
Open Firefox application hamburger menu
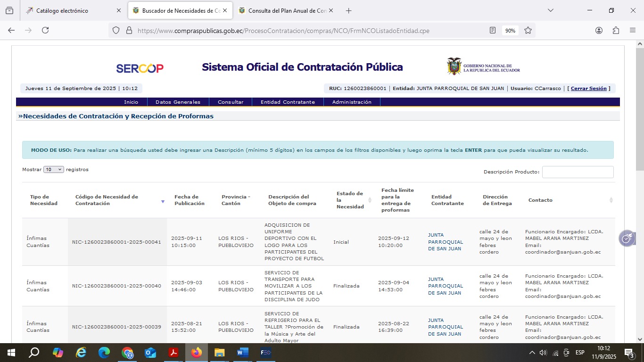[633, 30]
